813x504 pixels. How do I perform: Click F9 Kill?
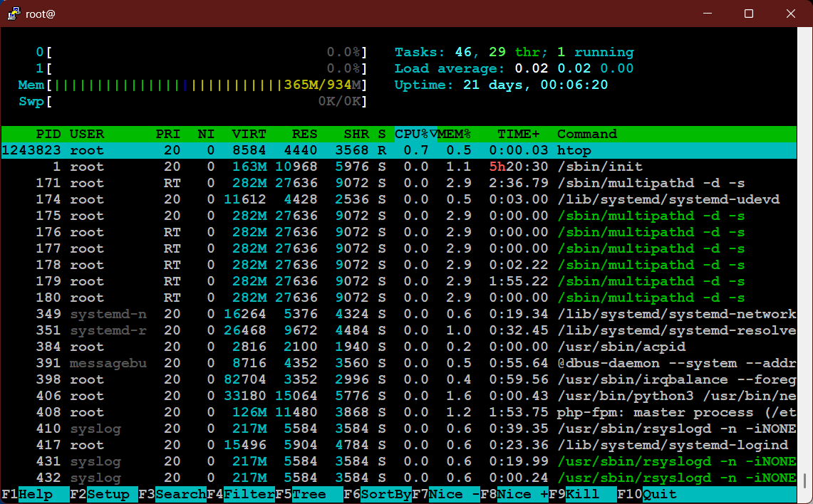(x=583, y=494)
